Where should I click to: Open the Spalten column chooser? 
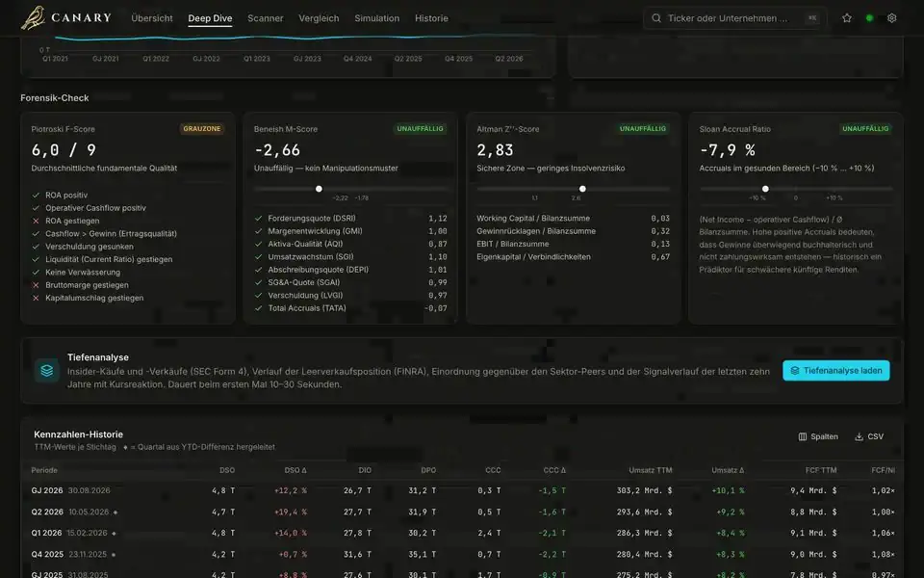pyautogui.click(x=818, y=436)
